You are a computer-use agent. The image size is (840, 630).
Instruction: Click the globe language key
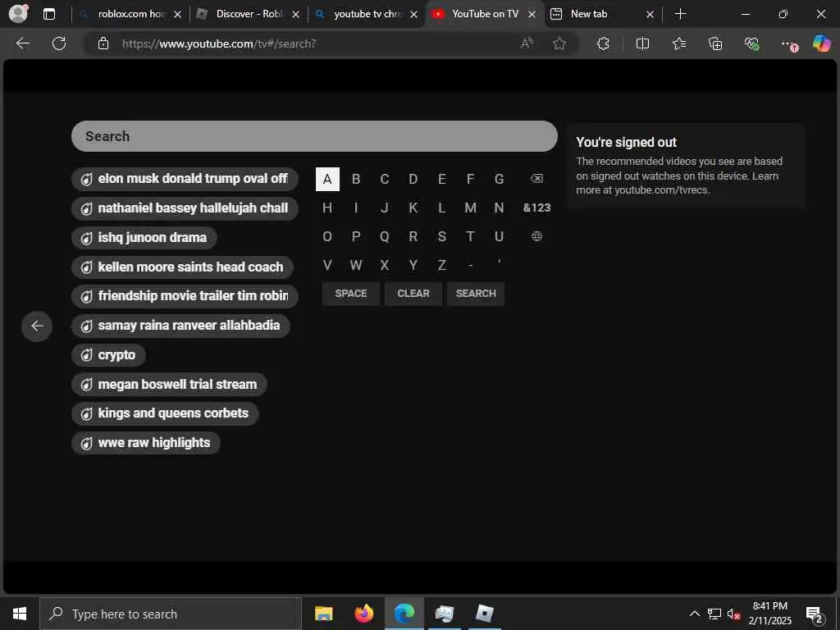536,236
